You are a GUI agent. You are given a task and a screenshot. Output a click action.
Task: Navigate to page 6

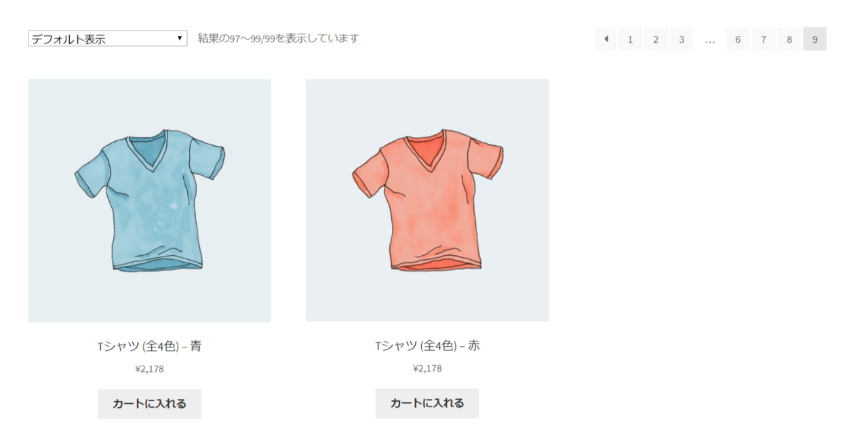pos(738,39)
